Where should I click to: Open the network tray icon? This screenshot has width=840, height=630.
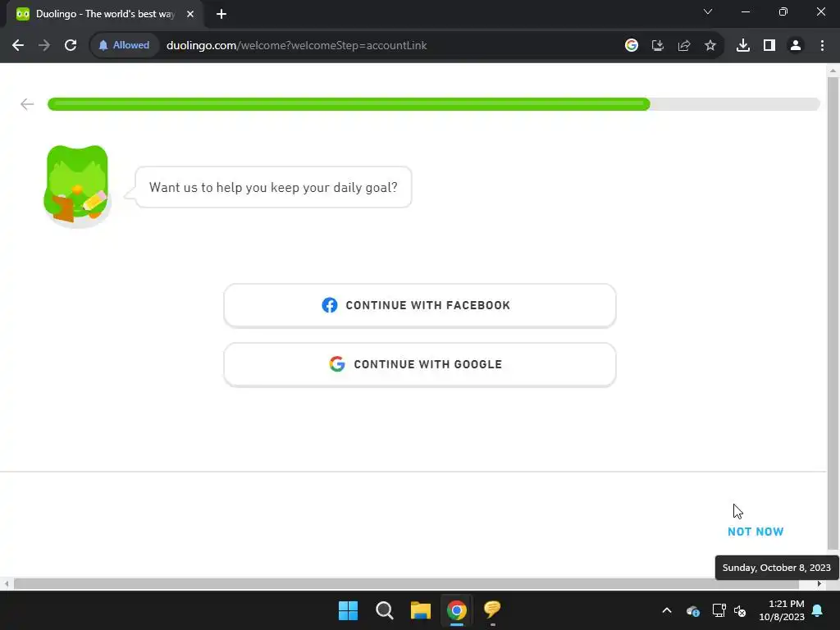[x=719, y=610]
